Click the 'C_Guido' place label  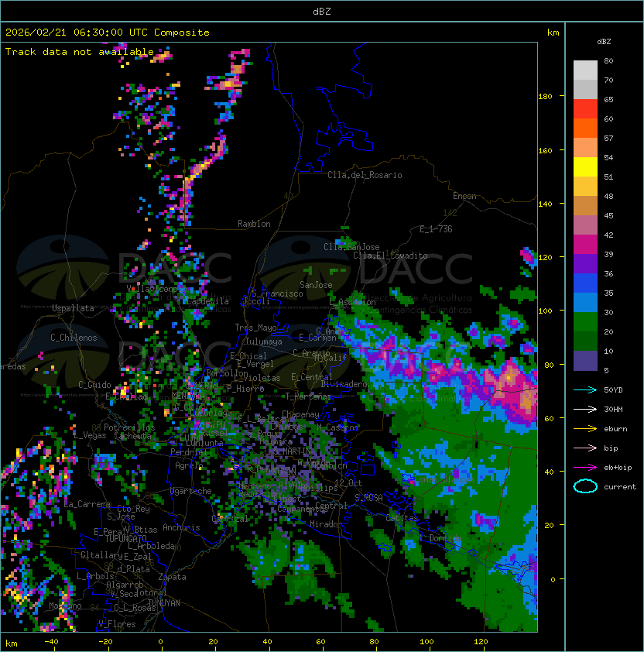tap(94, 385)
